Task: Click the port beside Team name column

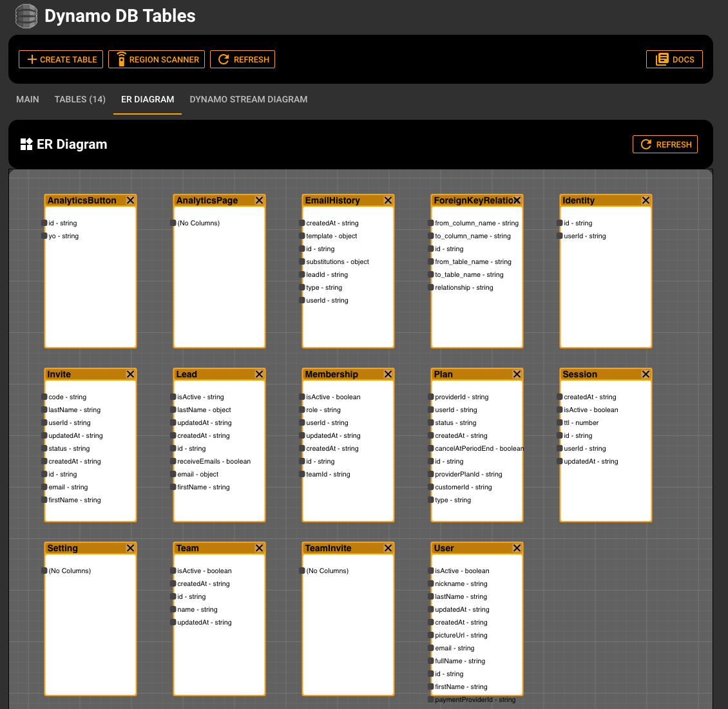Action: coord(173,610)
